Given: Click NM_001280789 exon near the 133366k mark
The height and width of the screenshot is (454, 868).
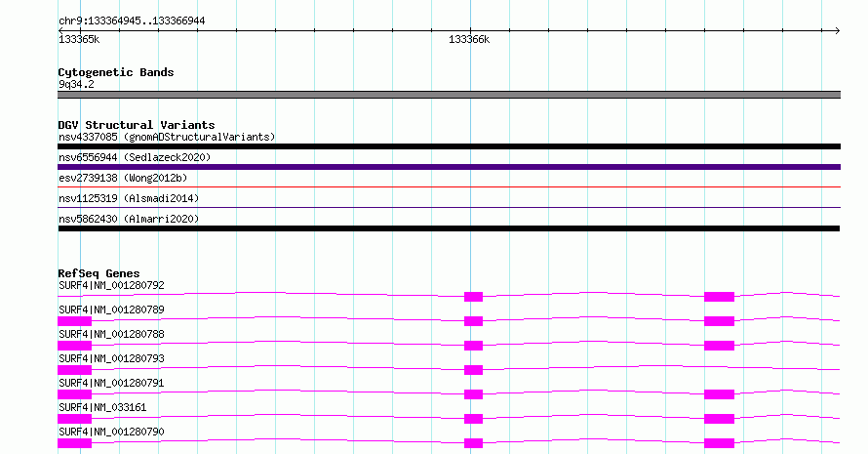Looking at the screenshot, I should [x=473, y=321].
